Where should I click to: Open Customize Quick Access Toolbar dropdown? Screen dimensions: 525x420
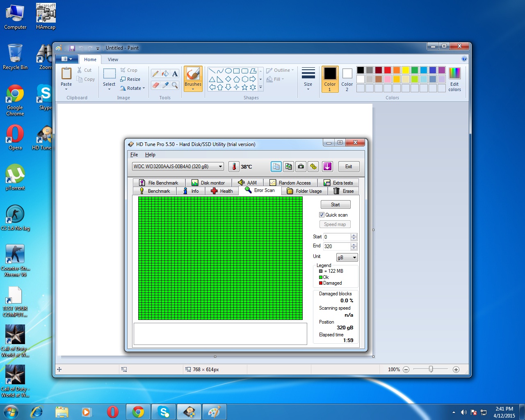pos(98,48)
